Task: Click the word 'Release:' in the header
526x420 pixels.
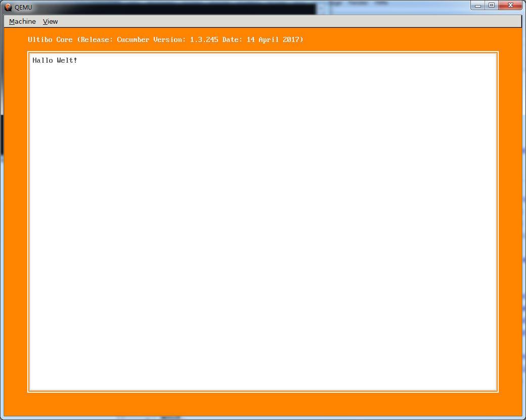Action: (x=97, y=39)
